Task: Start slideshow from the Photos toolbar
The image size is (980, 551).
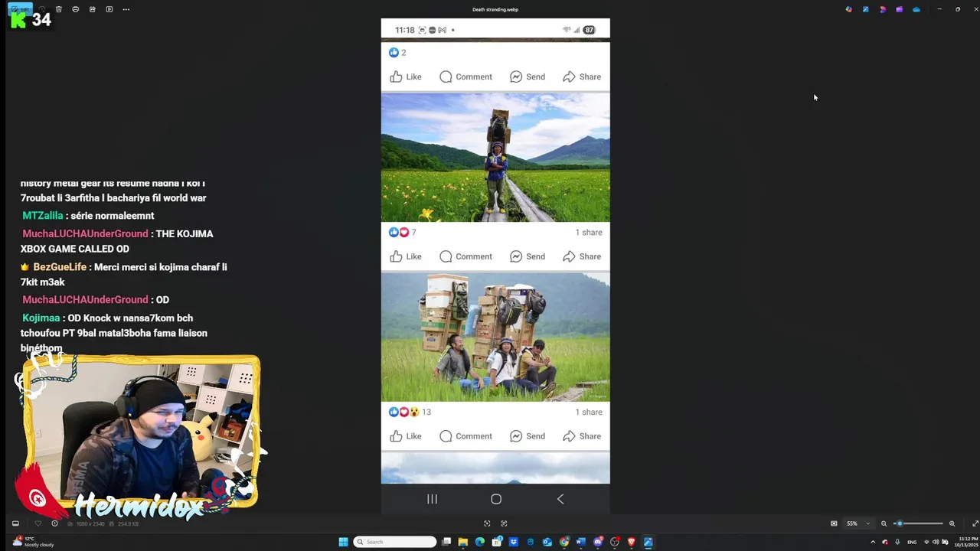Action: 109,9
